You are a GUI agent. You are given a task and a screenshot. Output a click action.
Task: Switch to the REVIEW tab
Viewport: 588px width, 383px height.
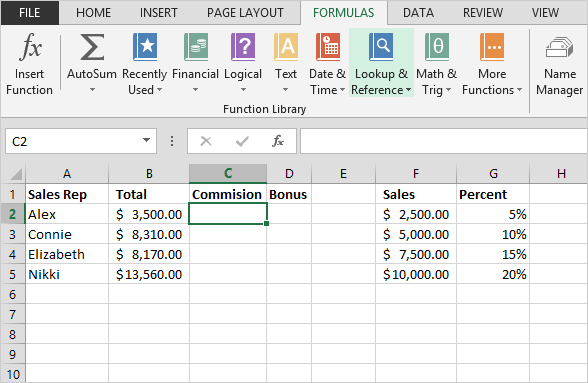[483, 13]
